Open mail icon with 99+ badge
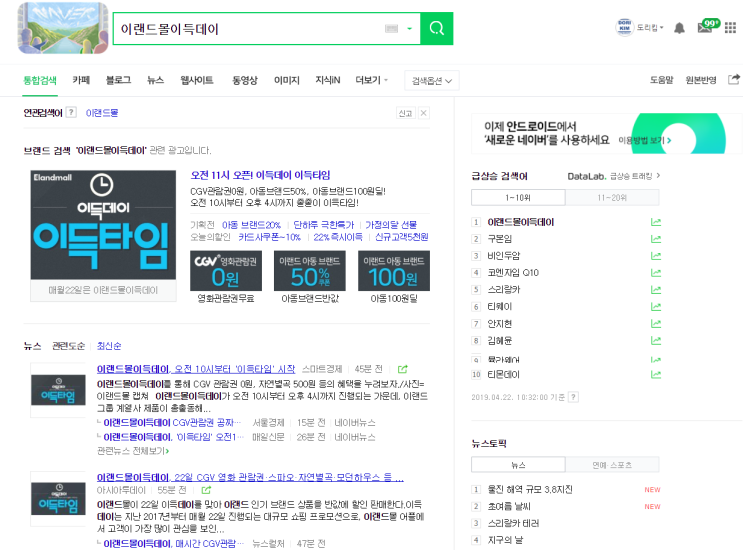Viewport: 743px width, 550px height. pos(708,27)
